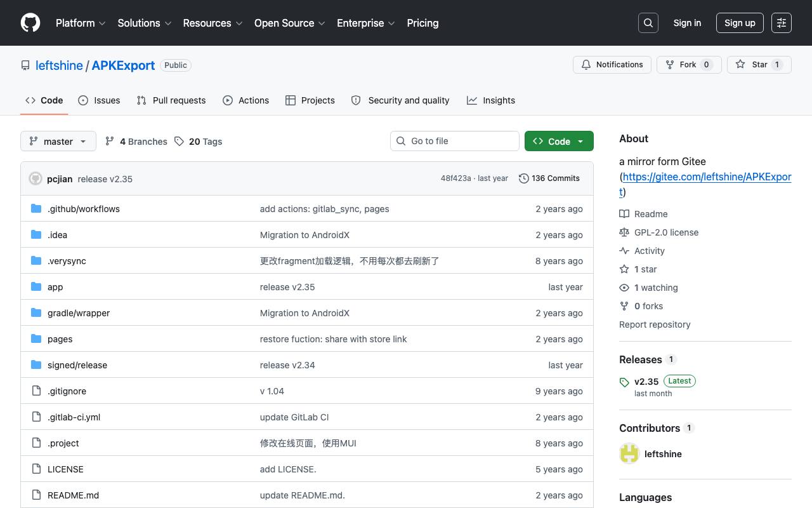Click the Notifications button
812x508 pixels.
point(612,65)
